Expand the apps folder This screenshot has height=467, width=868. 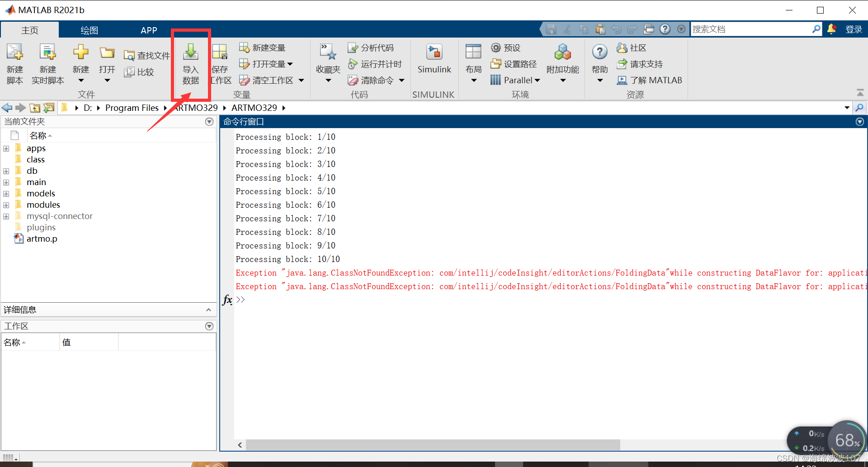(6, 148)
